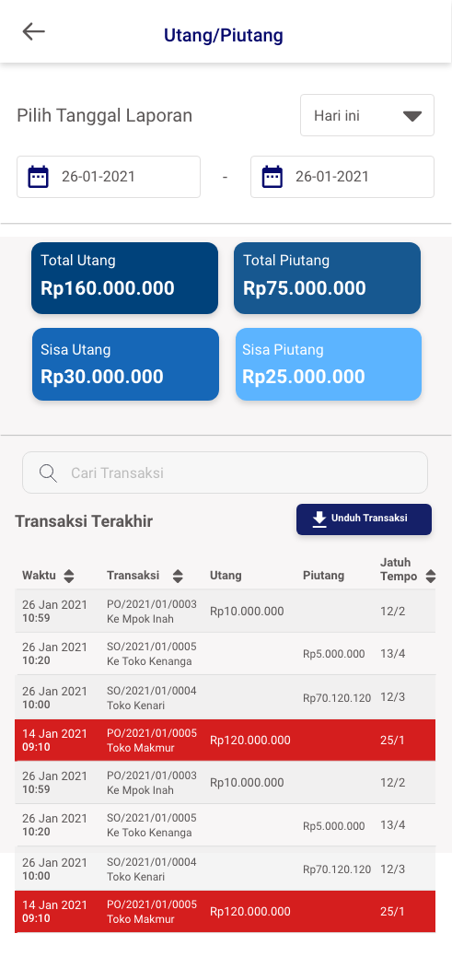Select first red overdue Toko Makmur row
This screenshot has width=452, height=980.
coord(226,740)
